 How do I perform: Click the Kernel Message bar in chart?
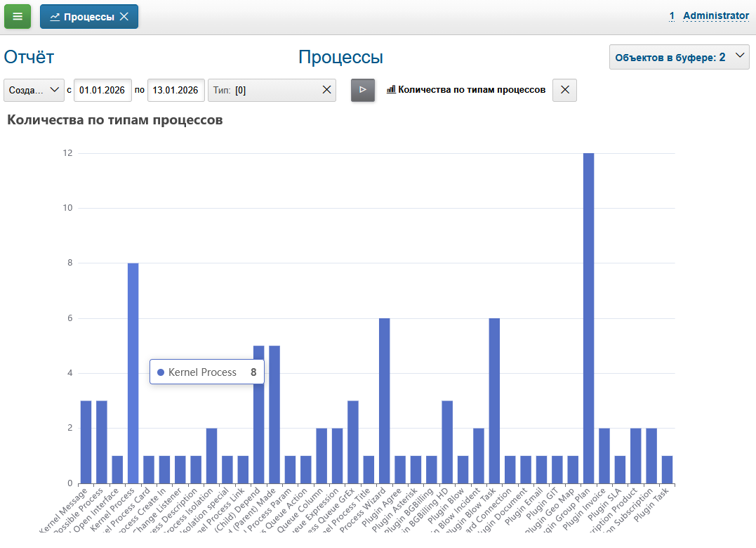click(x=86, y=443)
